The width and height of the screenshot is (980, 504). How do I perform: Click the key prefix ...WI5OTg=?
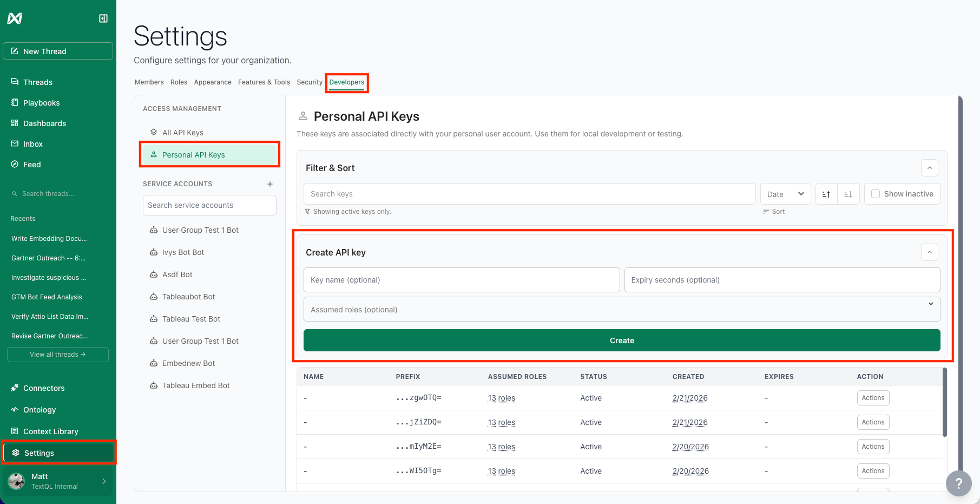coord(419,471)
